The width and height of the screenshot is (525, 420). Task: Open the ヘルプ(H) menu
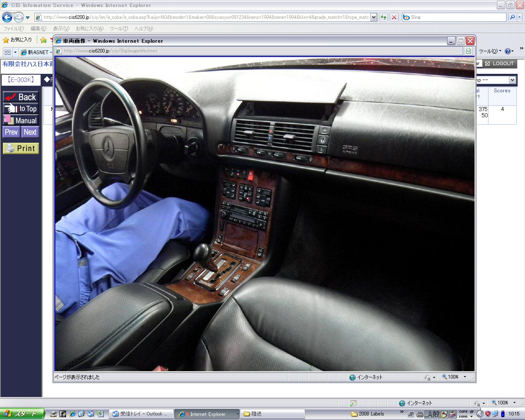click(144, 29)
